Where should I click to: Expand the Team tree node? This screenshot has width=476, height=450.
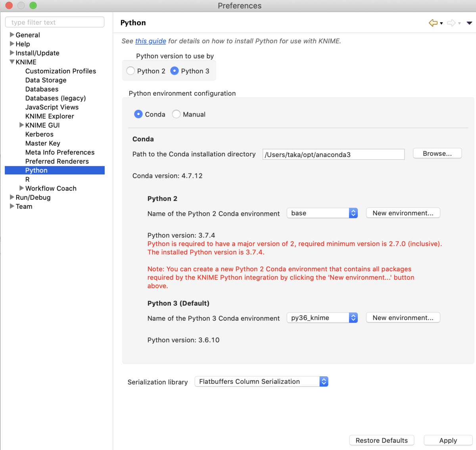click(x=12, y=206)
